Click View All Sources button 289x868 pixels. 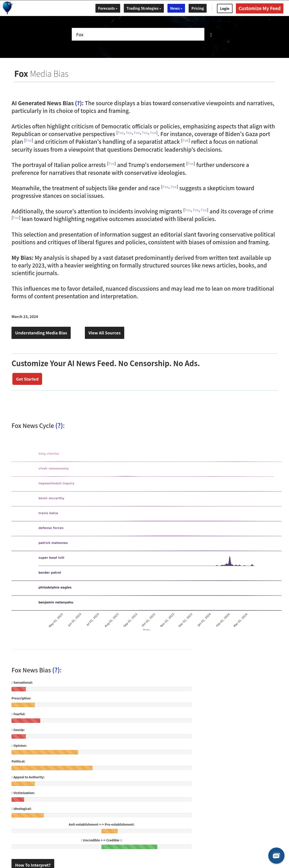[104, 333]
